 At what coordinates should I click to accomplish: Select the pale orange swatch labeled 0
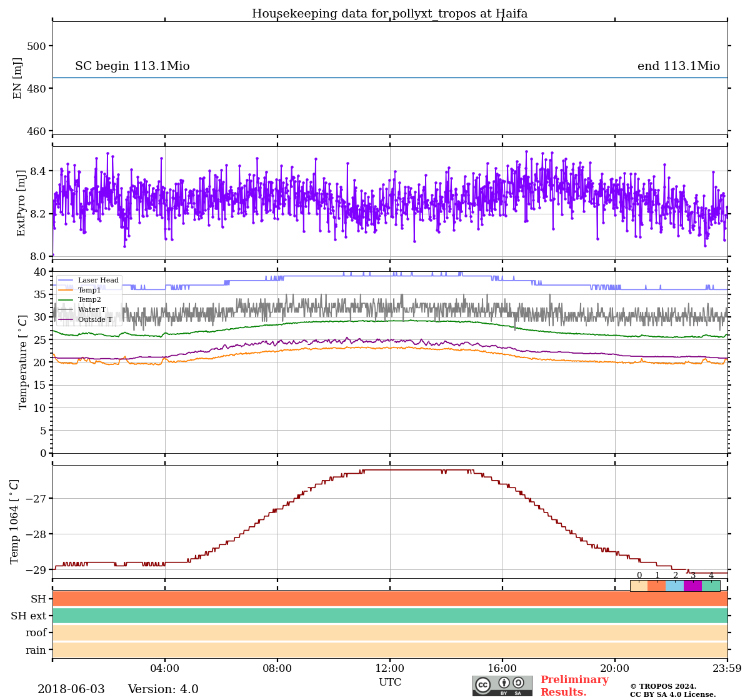639,586
